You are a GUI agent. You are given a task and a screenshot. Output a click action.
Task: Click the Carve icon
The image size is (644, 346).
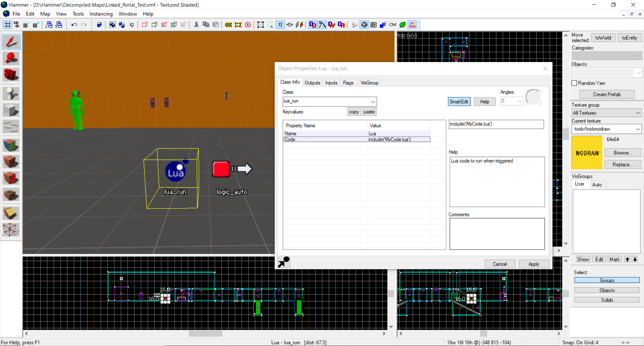(x=99, y=24)
